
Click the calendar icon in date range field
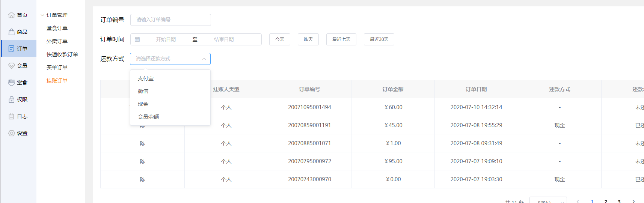pyautogui.click(x=137, y=39)
